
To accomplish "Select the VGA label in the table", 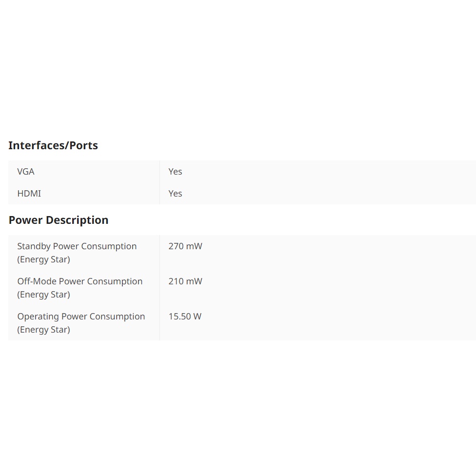I will coord(26,172).
